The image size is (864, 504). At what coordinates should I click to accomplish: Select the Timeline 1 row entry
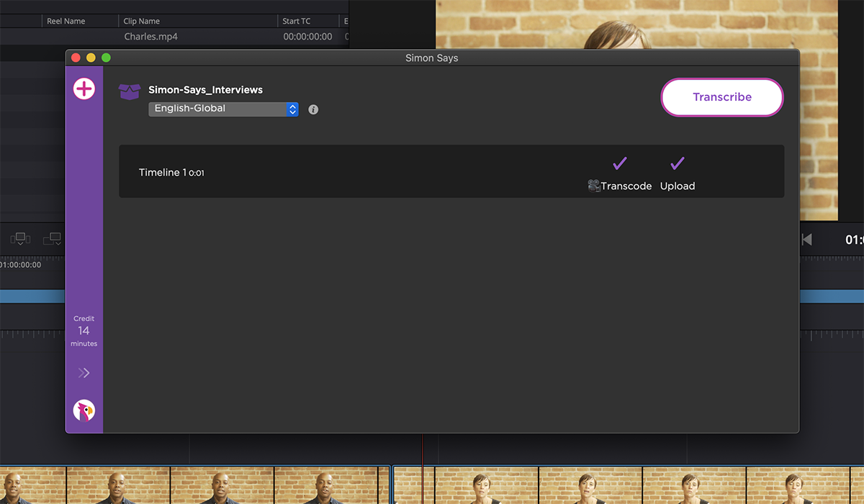click(171, 172)
